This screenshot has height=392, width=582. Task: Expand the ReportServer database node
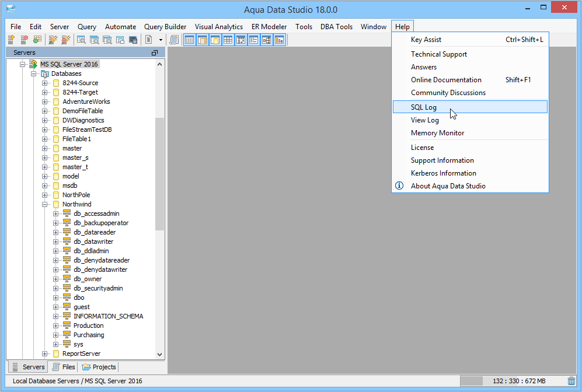44,354
